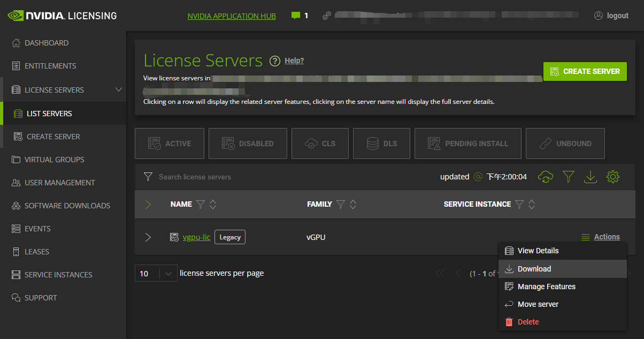The width and height of the screenshot is (644, 339).
Task: Open the vgpu-lic server link
Action: click(197, 237)
